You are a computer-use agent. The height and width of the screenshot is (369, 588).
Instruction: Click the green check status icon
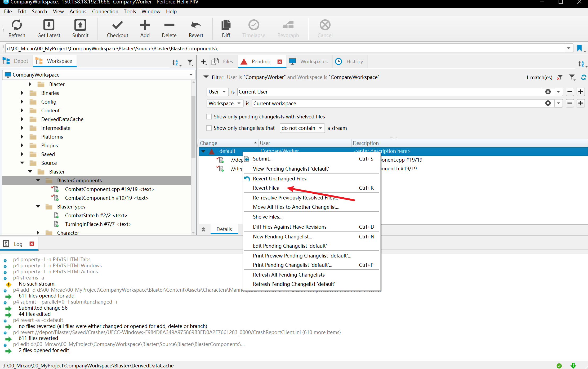[x=559, y=366]
